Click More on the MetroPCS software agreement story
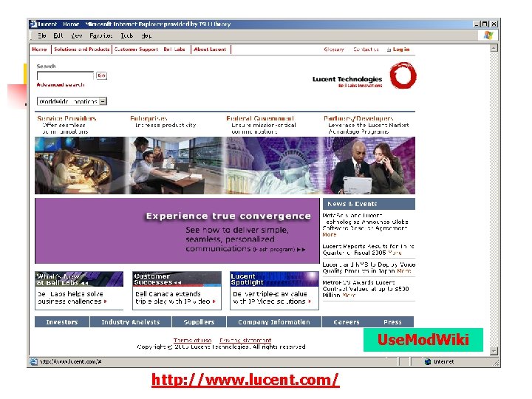 [x=329, y=235]
